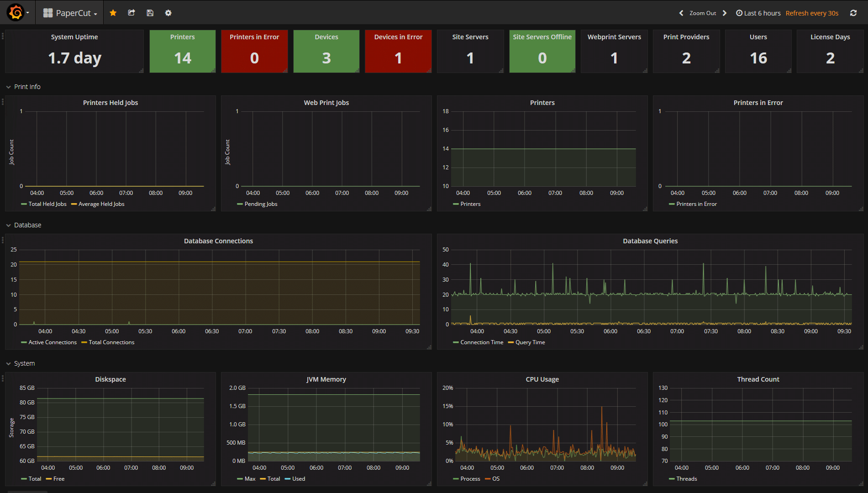The width and height of the screenshot is (868, 493).
Task: Open dashboard settings gear
Action: (168, 13)
